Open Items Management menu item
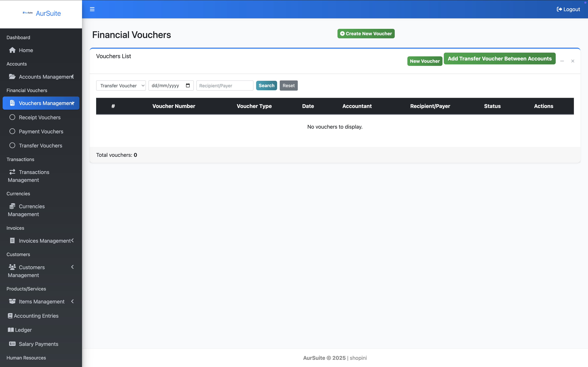This screenshot has height=367, width=588. (42, 301)
